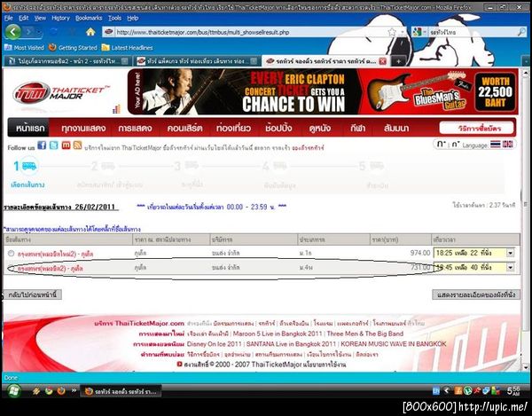Image resolution: width=532 pixels, height=416 pixels.
Task: Open the View menu
Action: pyautogui.click(x=40, y=18)
